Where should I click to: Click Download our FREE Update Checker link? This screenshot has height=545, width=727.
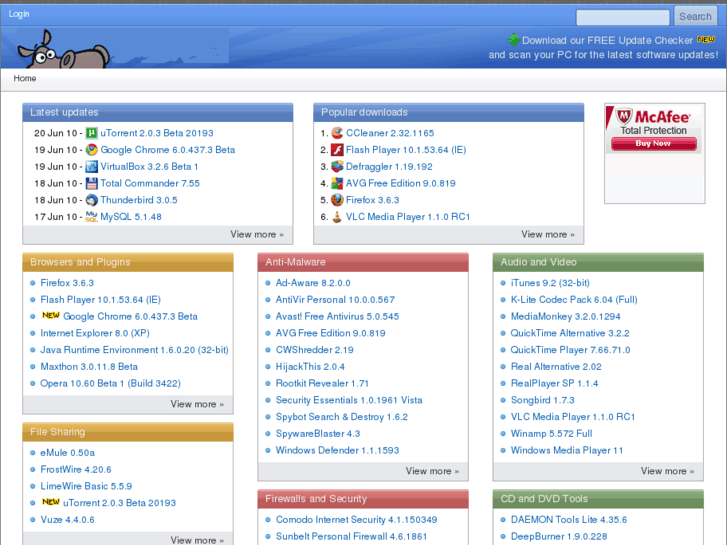point(607,40)
